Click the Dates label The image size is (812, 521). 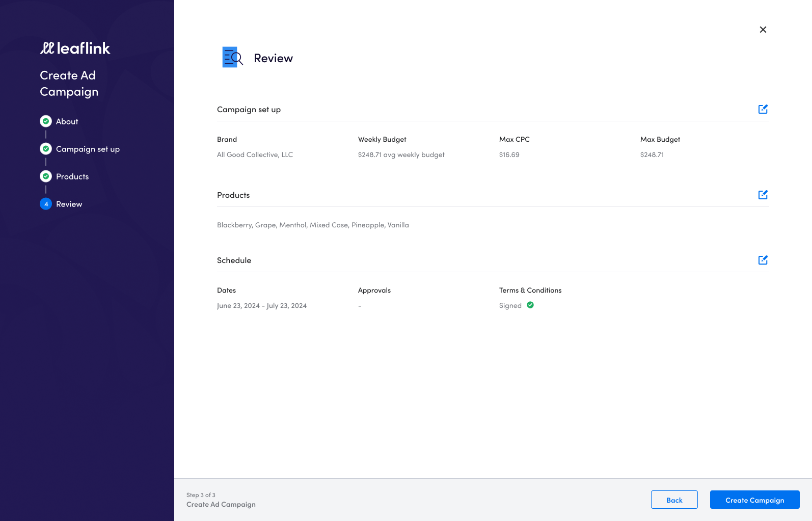tap(226, 290)
